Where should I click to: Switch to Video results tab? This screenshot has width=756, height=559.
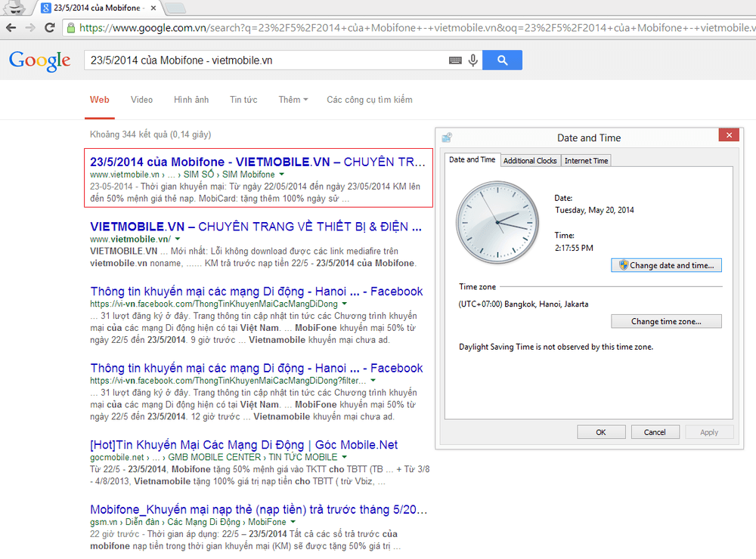click(x=142, y=100)
